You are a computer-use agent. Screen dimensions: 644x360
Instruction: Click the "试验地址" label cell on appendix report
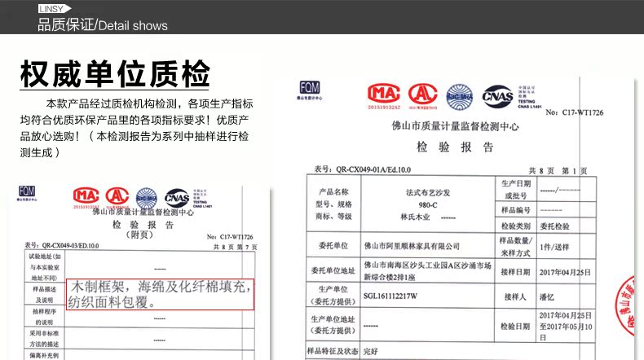(x=45, y=267)
